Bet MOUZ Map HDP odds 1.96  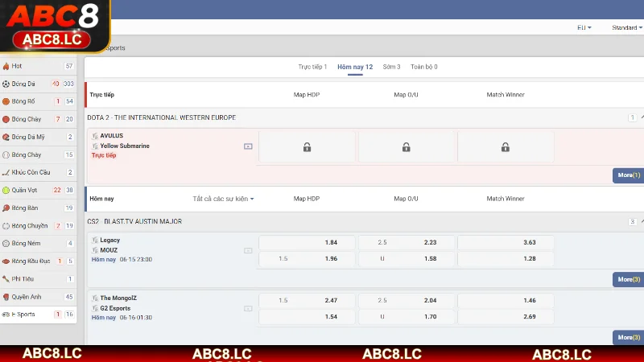[x=307, y=259]
